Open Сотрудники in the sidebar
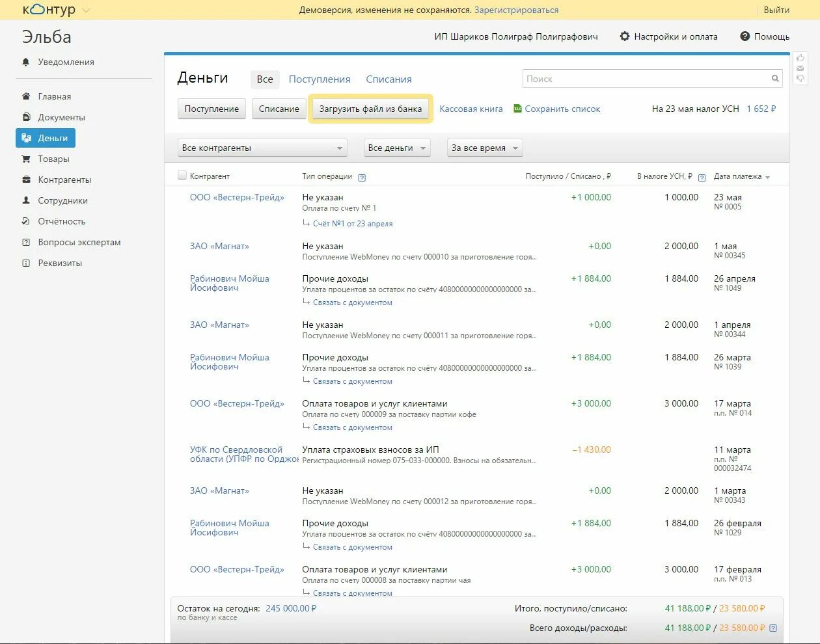820x644 pixels. click(x=62, y=200)
